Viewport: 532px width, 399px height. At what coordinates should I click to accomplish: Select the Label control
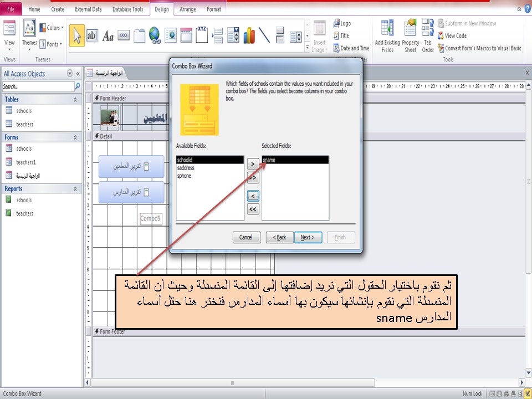pos(109,36)
